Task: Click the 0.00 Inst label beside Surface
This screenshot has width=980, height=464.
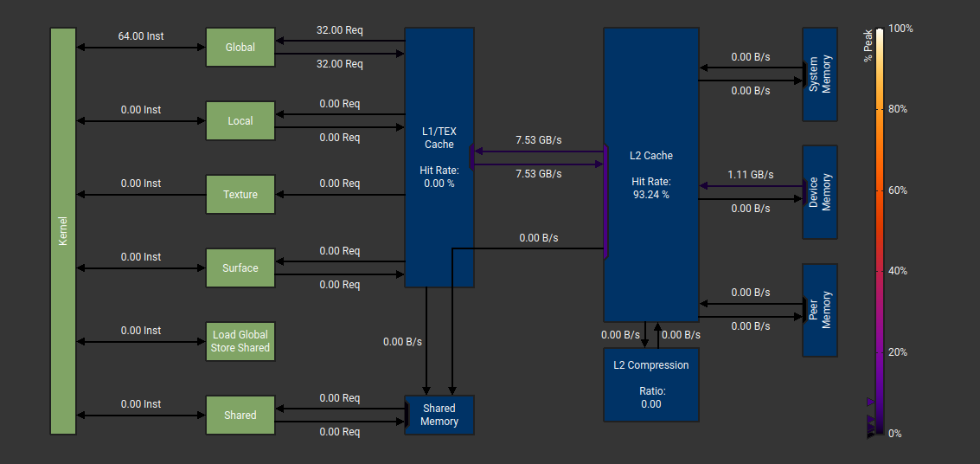Action: 141,257
